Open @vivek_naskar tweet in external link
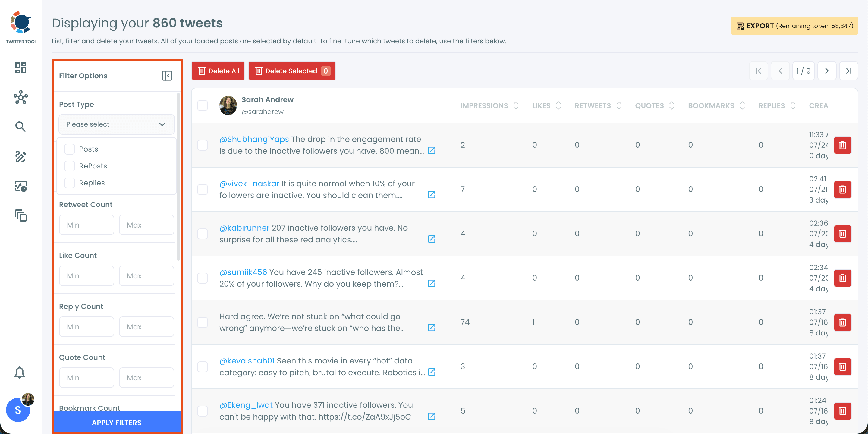Image resolution: width=868 pixels, height=434 pixels. [431, 195]
